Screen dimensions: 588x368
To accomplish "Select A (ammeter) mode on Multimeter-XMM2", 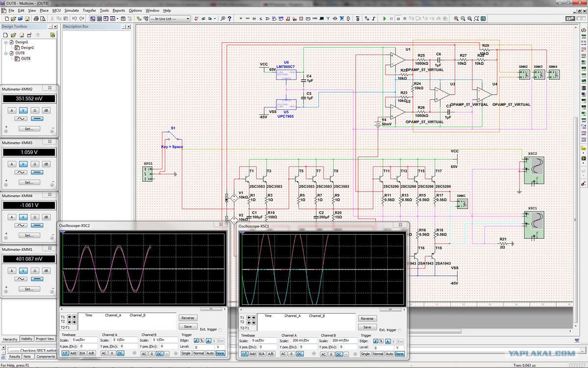I will (11, 110).
